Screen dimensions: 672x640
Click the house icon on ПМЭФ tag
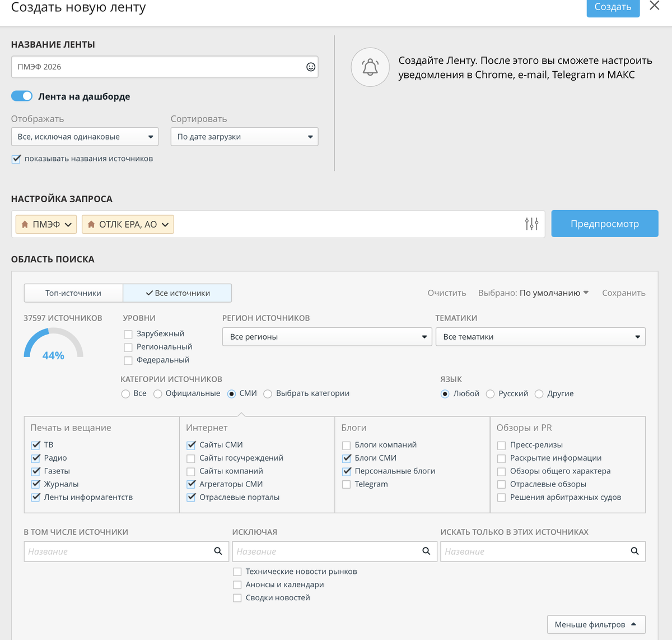click(25, 224)
